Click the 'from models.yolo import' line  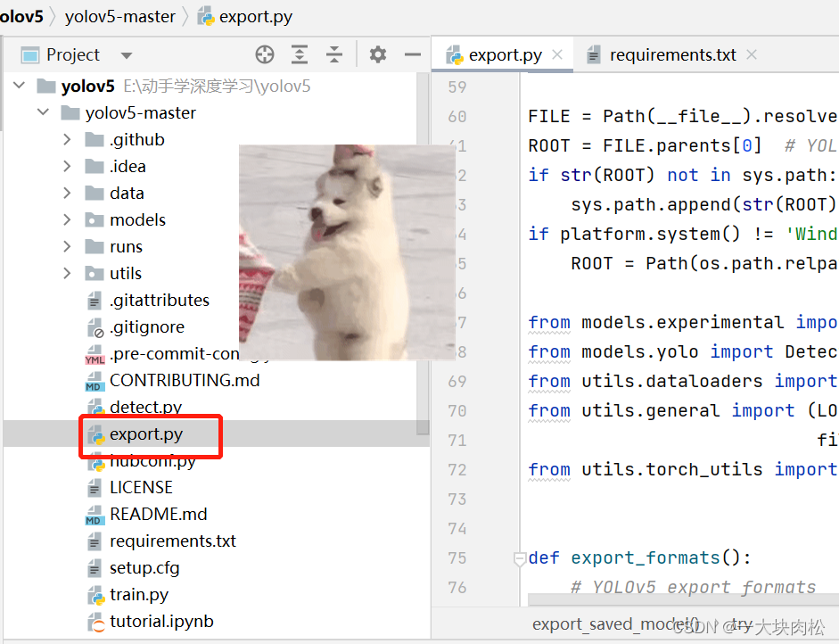pyautogui.click(x=683, y=351)
